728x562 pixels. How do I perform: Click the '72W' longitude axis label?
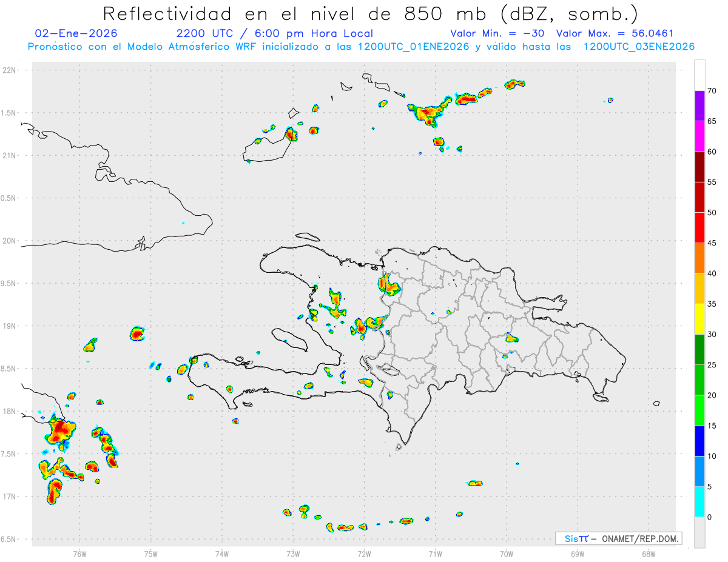click(x=364, y=554)
